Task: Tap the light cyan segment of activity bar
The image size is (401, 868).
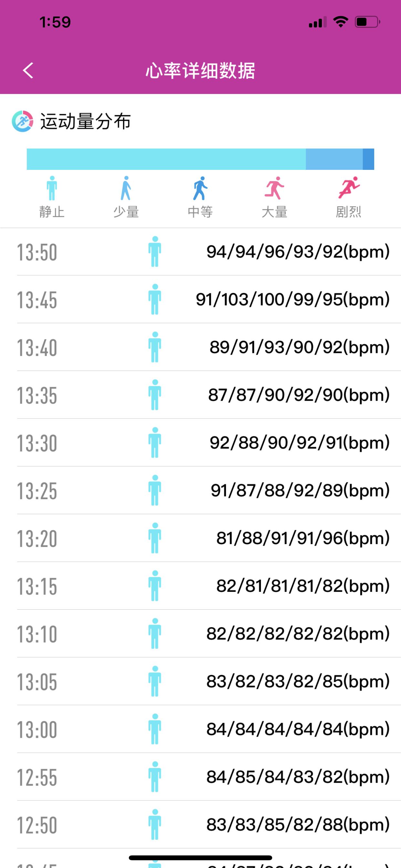Action: (x=166, y=159)
